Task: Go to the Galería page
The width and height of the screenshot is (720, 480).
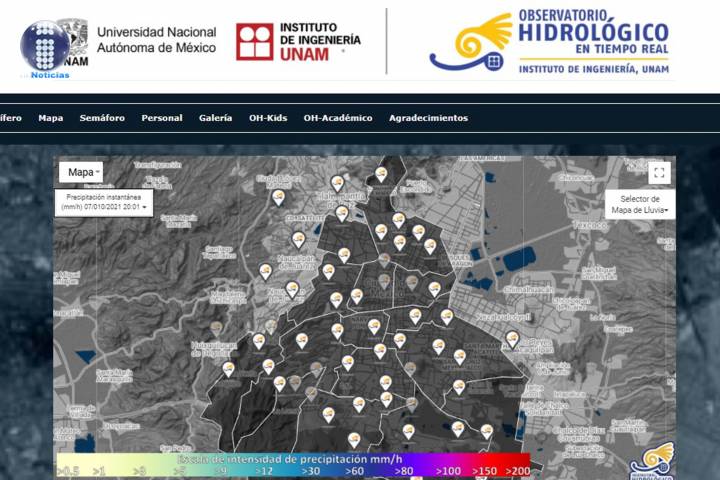Action: coord(215,118)
